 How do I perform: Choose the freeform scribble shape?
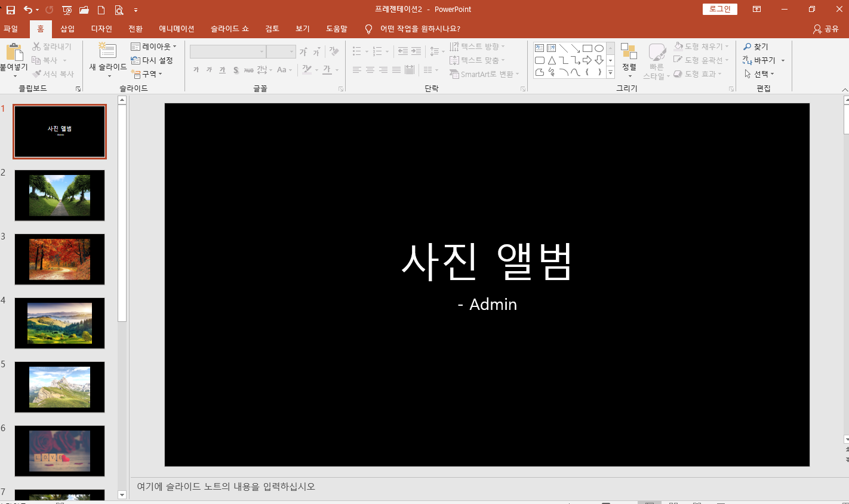tap(552, 72)
